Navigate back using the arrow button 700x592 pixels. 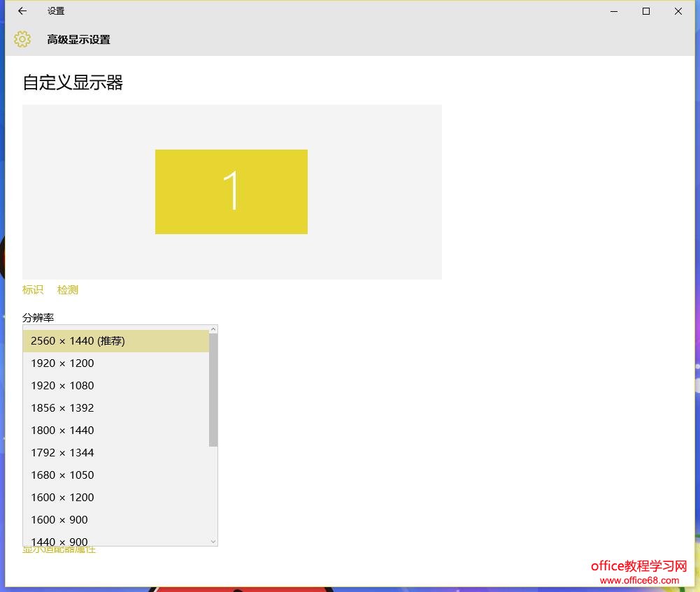point(22,11)
